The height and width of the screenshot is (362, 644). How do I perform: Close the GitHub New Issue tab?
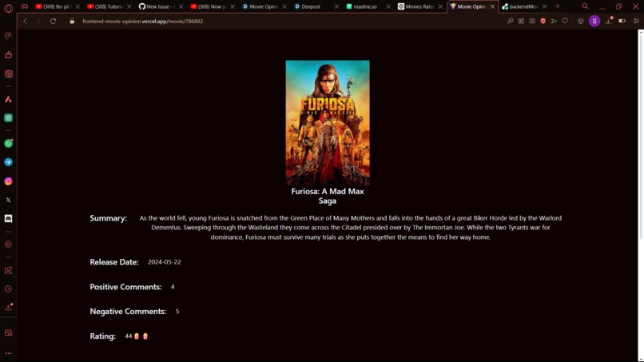pos(181,6)
